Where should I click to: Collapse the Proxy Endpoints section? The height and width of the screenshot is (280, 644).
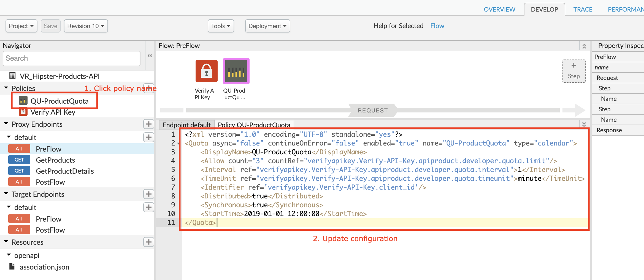coord(6,123)
